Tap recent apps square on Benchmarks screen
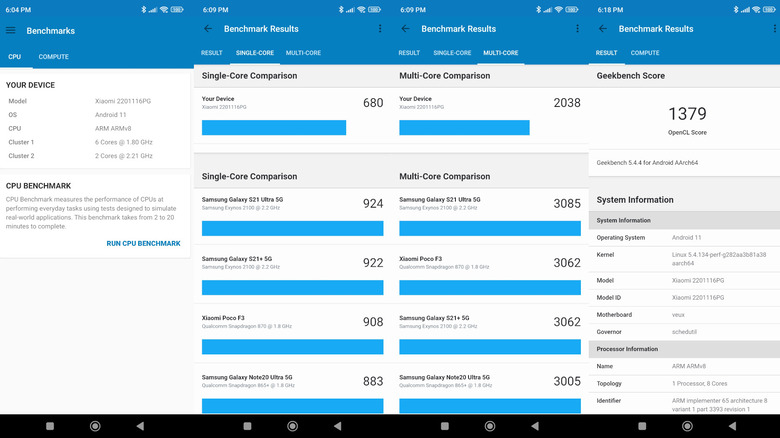Viewport: 780px width, 438px height. tap(50, 426)
